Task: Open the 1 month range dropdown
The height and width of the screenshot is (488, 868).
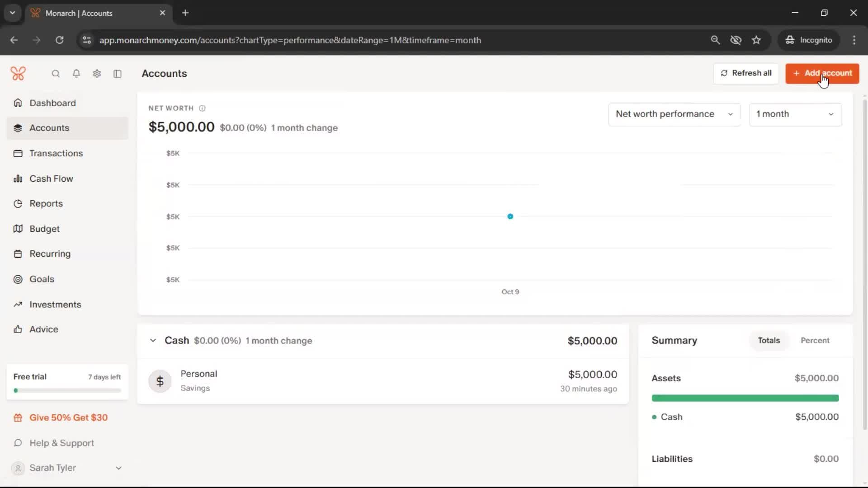Action: coord(795,114)
